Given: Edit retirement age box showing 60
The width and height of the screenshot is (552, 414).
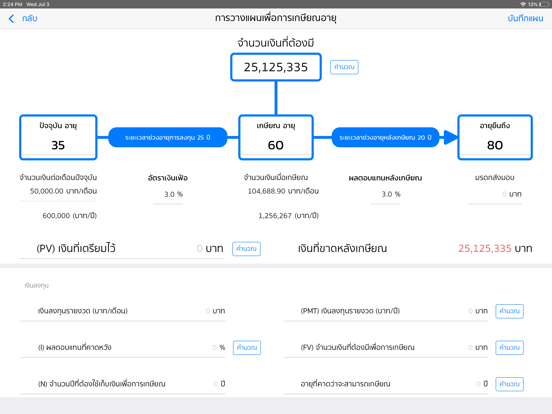Looking at the screenshot, I should 276,137.
